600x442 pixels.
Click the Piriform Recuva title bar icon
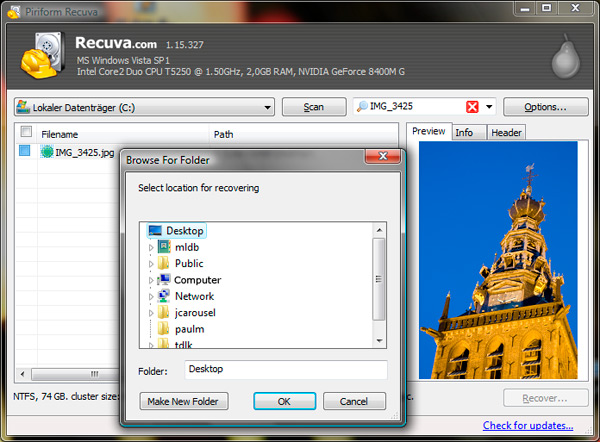14,12
